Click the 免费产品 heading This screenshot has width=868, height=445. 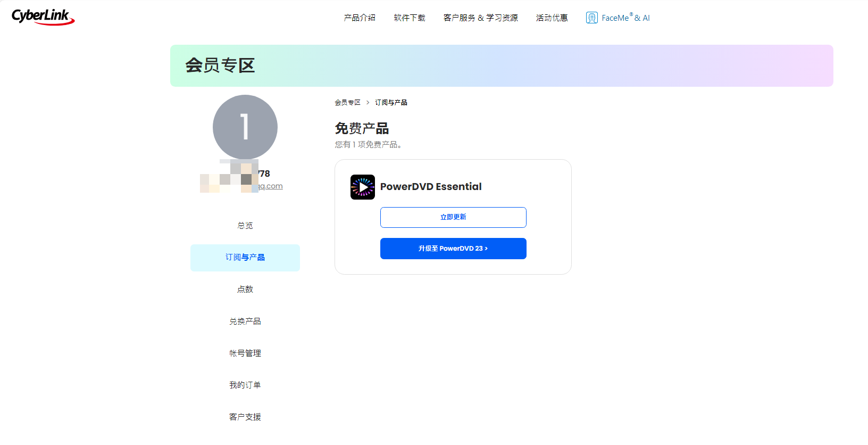point(362,128)
